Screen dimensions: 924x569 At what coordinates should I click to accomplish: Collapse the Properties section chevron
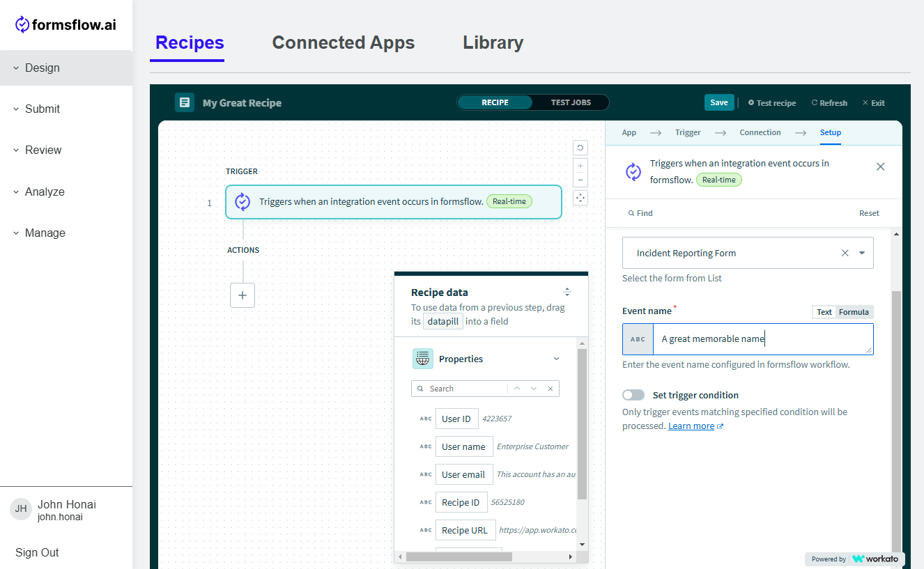(556, 359)
